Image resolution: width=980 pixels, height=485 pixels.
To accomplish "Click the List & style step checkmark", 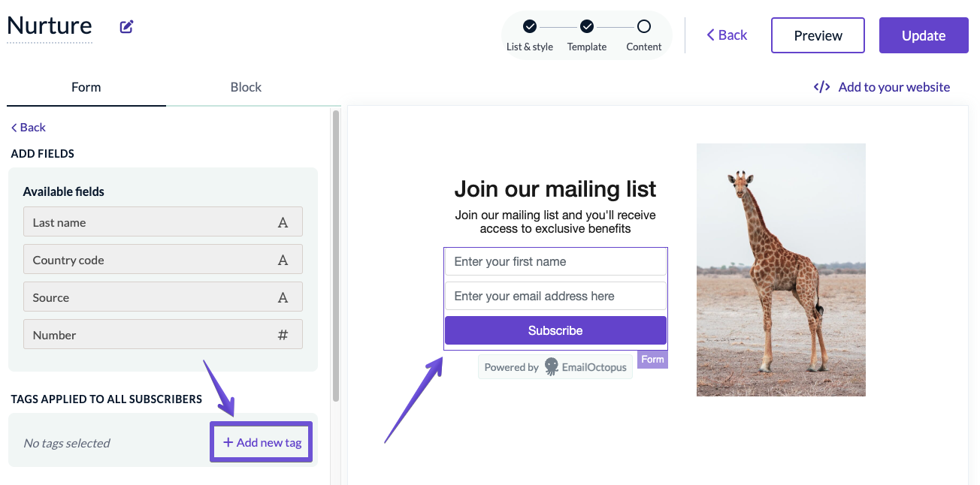I will (x=530, y=26).
